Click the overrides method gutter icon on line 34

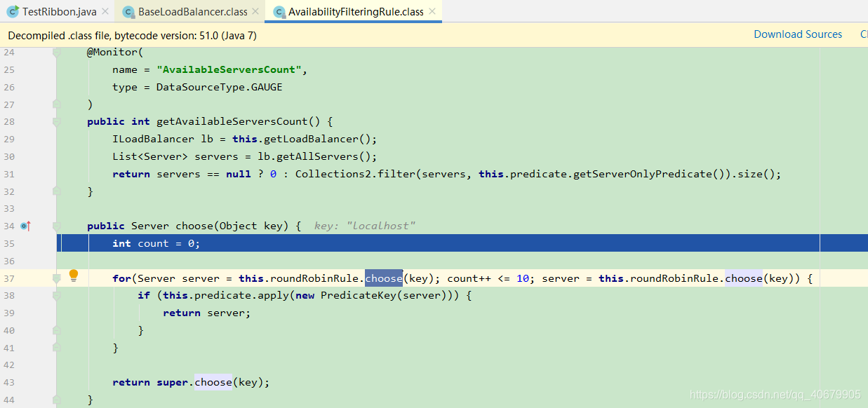point(26,226)
